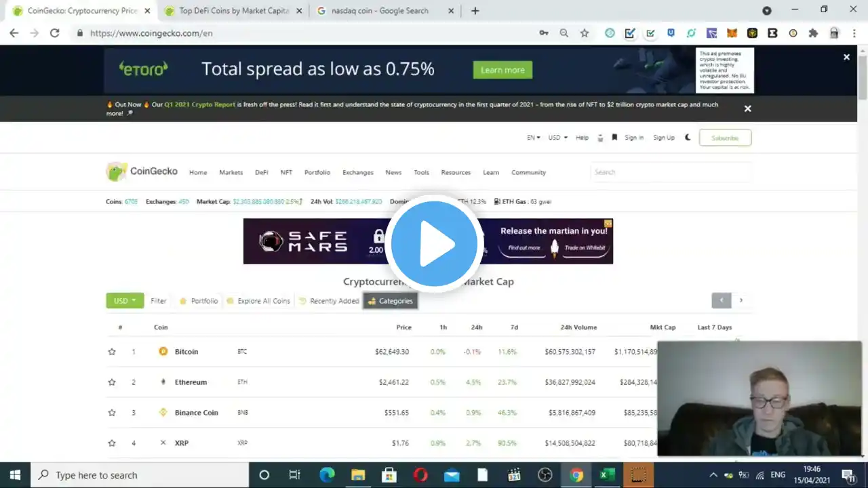Favorite Bitcoin with its star

(x=112, y=352)
